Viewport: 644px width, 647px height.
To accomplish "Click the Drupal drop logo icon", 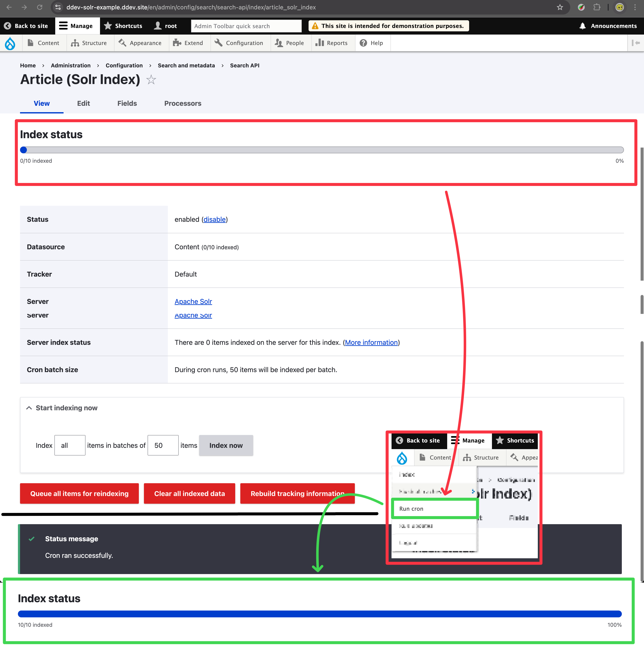I will 10,43.
